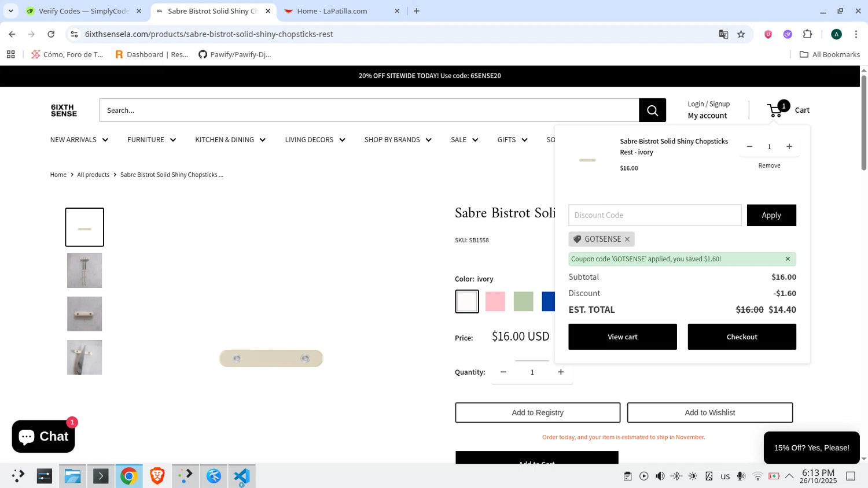The image size is (868, 488).
Task: Click the site Search field
Action: 369,110
